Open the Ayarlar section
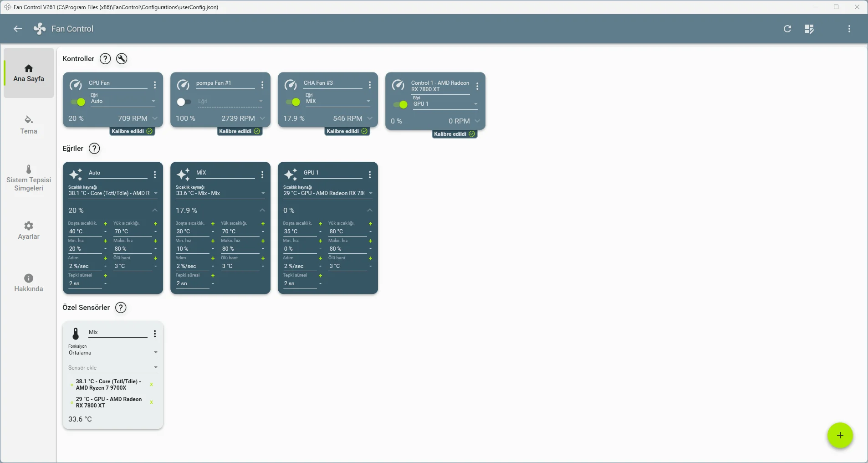The width and height of the screenshot is (868, 463). pos(29,231)
